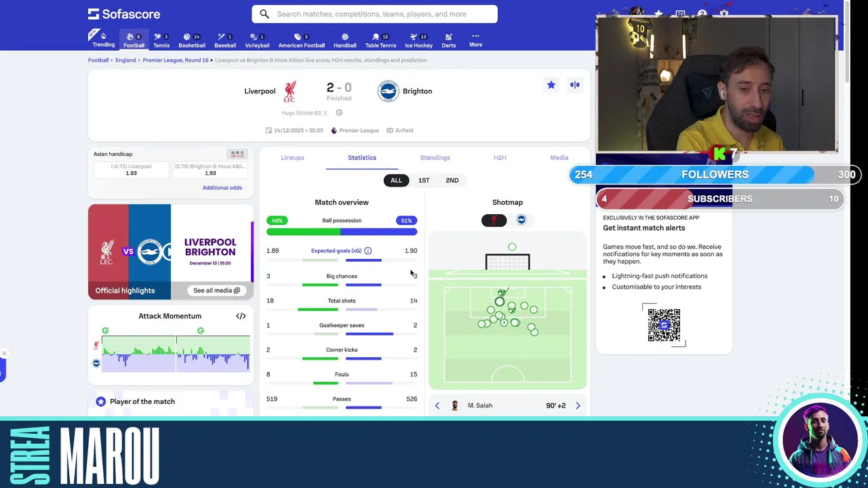The width and height of the screenshot is (868, 488).
Task: Click M. Salah's avatar in the shotmap
Action: click(455, 405)
